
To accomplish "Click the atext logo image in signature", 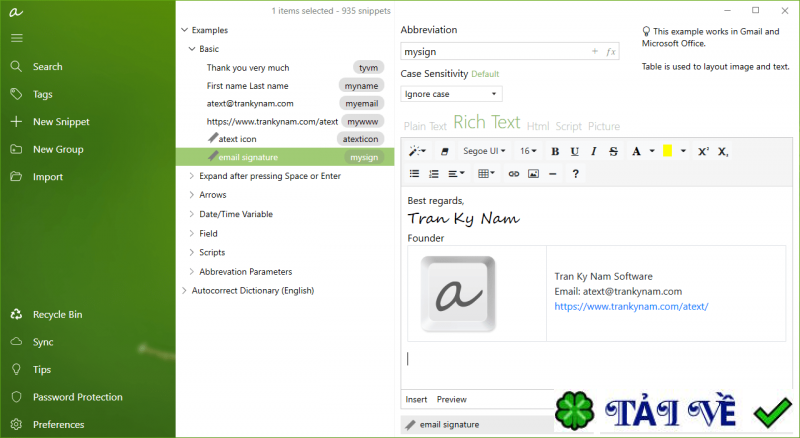I will coord(458,294).
